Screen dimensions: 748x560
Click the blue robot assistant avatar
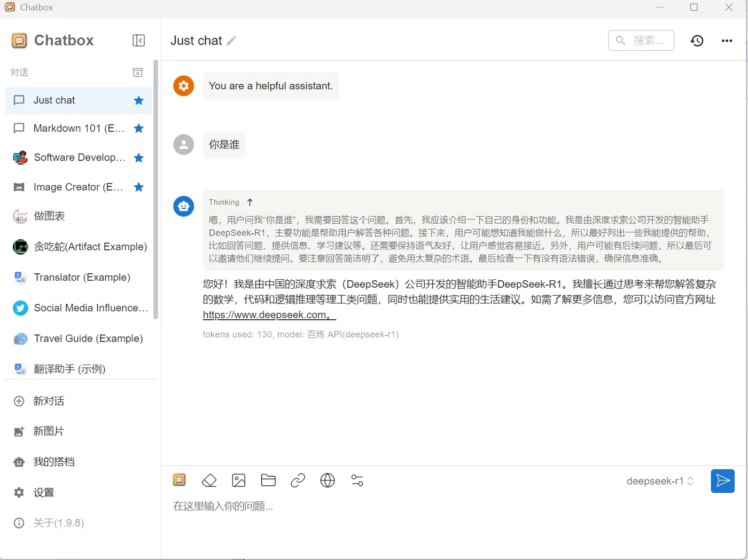point(183,206)
